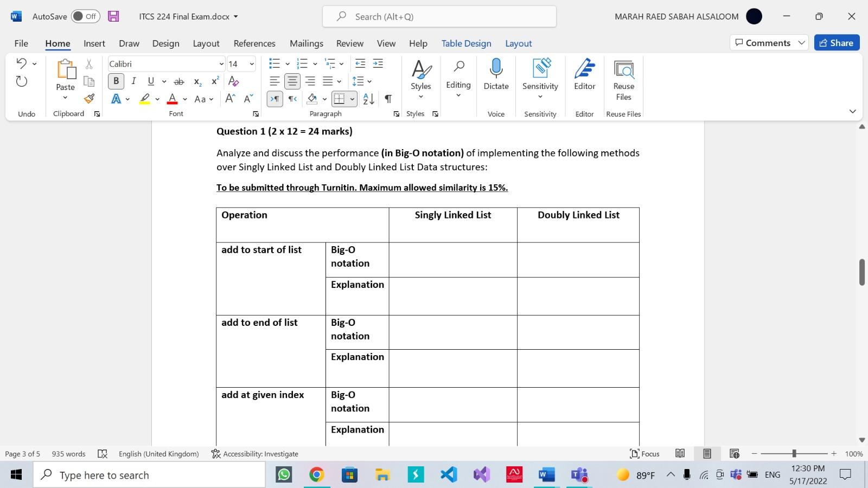
Task: Toggle Print Layout view
Action: click(707, 454)
